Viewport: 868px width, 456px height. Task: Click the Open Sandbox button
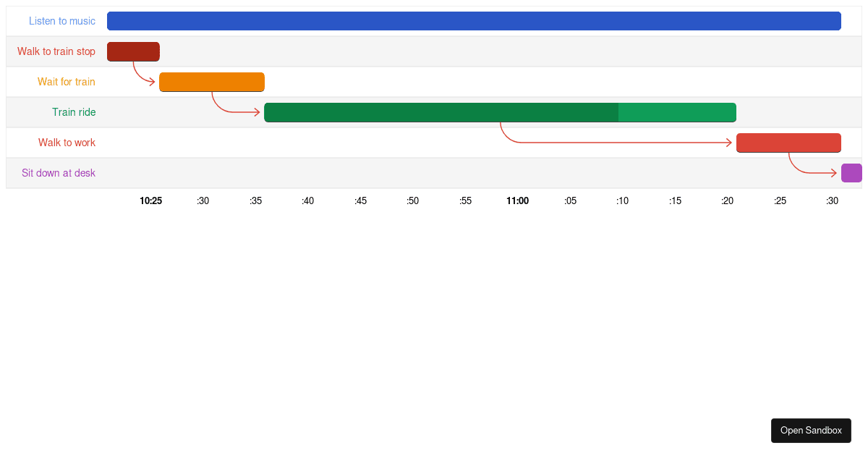[x=811, y=430]
